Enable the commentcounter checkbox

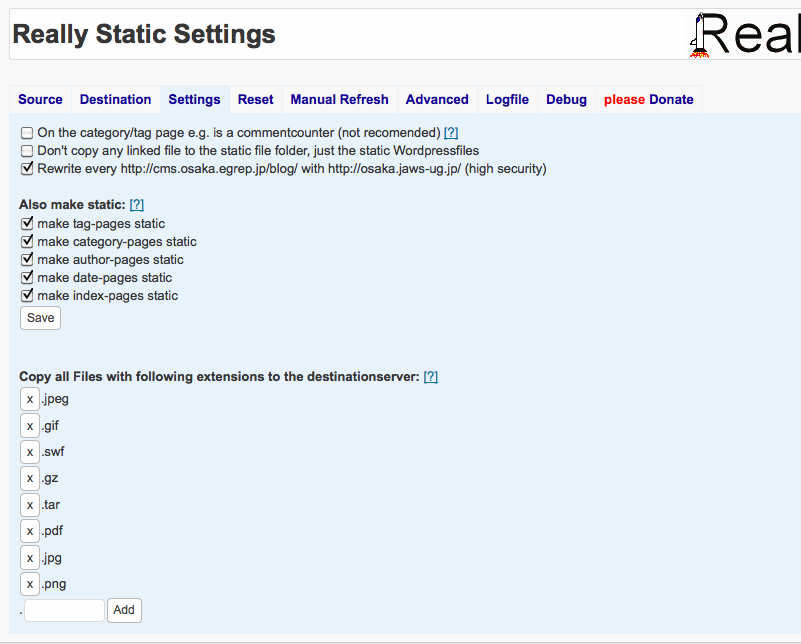[x=27, y=133]
